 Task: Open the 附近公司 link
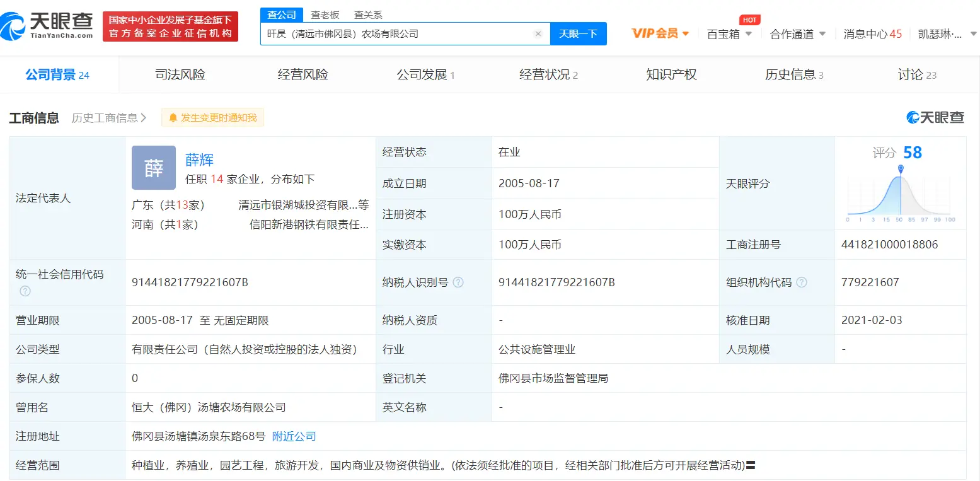[x=294, y=436]
